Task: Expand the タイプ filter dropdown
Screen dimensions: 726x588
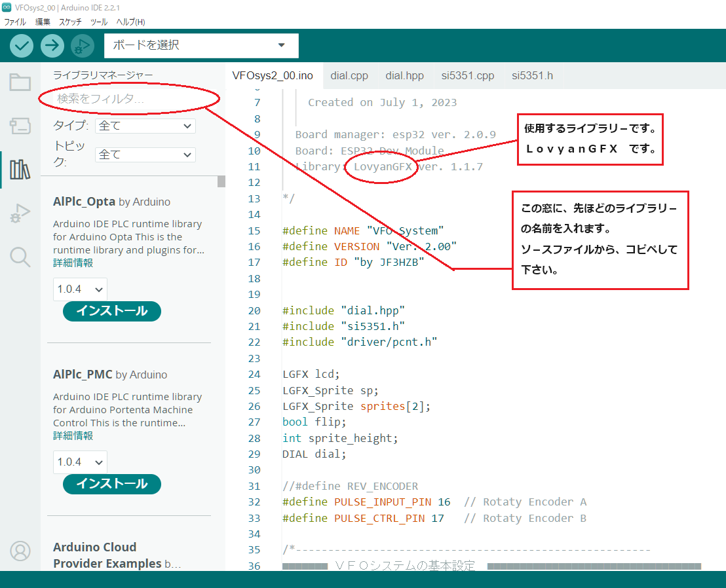Action: pyautogui.click(x=145, y=126)
